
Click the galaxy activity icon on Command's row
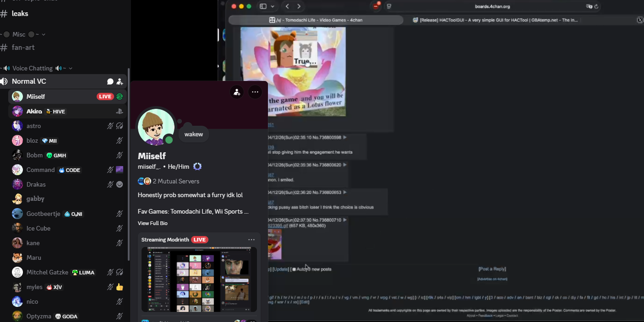120,170
